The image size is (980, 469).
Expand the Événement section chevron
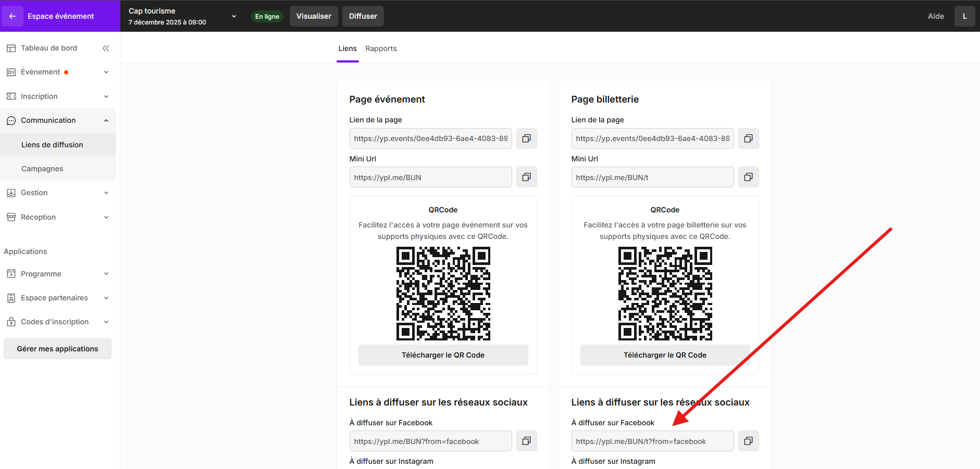(106, 72)
